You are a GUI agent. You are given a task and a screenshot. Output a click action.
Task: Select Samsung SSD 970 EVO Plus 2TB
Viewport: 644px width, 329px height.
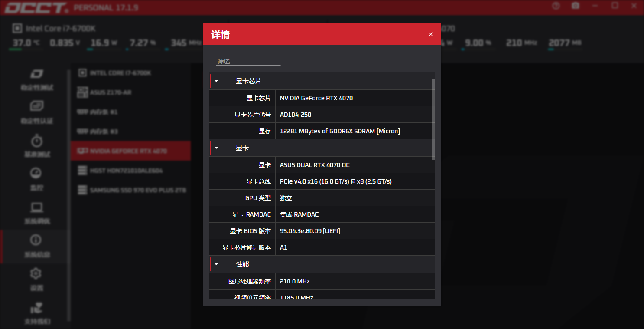130,190
